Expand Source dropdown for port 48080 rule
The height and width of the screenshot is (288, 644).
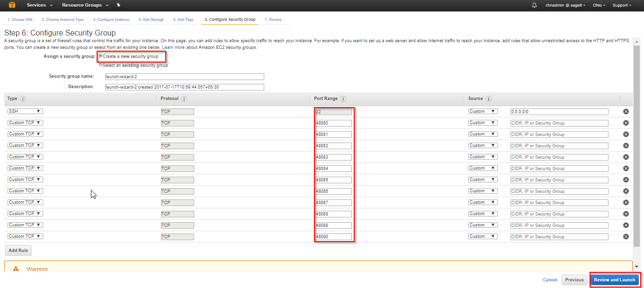pos(483,123)
